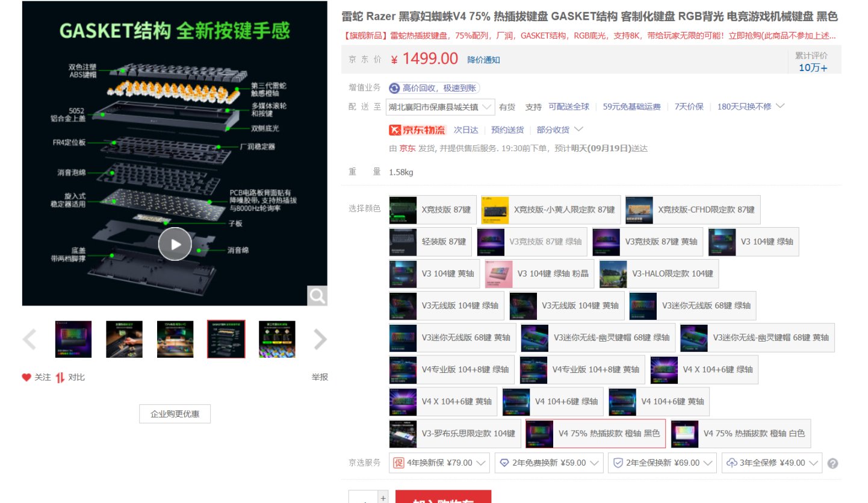Choose V4 X 104+6键 黄轴 variant
Image resolution: width=868 pixels, height=503 pixels.
click(443, 402)
